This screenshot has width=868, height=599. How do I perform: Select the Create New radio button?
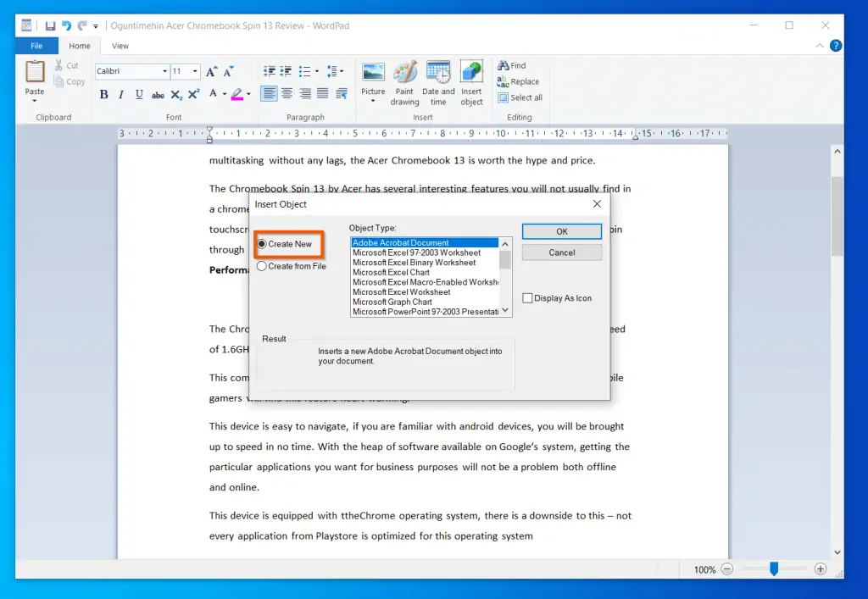click(262, 244)
